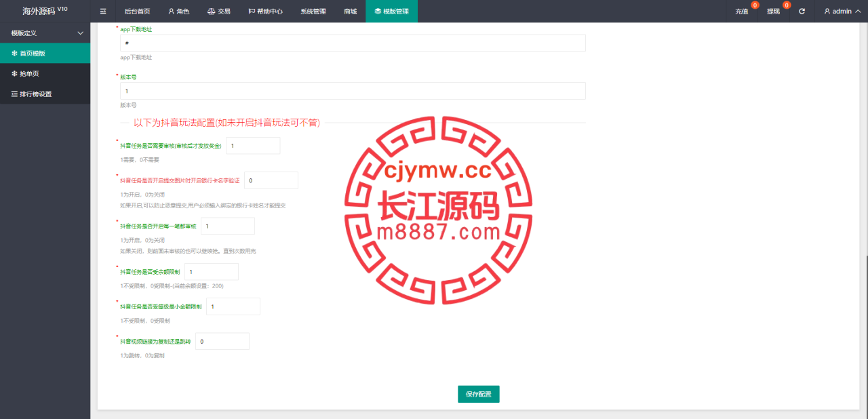Click the hint 如果关闭，则前面未审核的也可以继续抢
This screenshot has height=419, width=868.
pyautogui.click(x=188, y=251)
